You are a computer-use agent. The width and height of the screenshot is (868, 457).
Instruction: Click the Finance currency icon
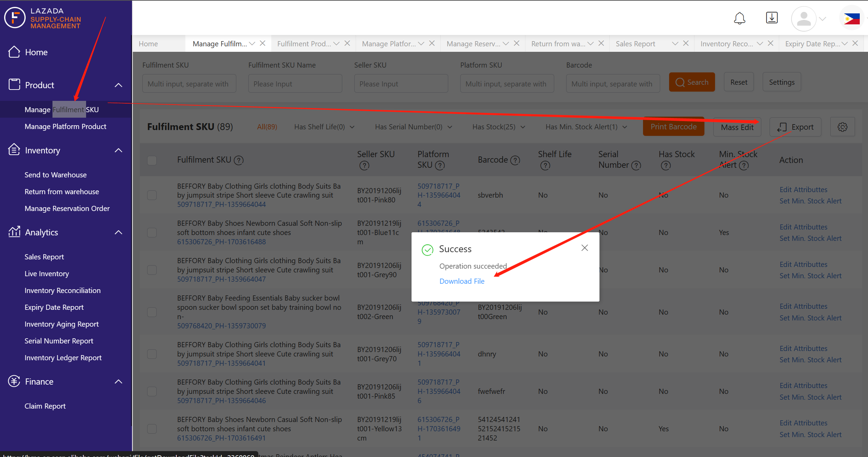pos(14,381)
